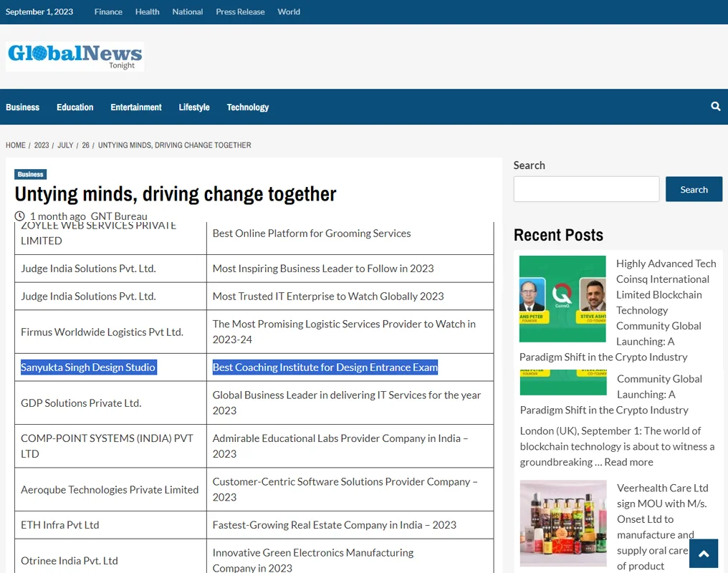
Task: Open the GNT Bureau author link
Action: pyautogui.click(x=119, y=216)
